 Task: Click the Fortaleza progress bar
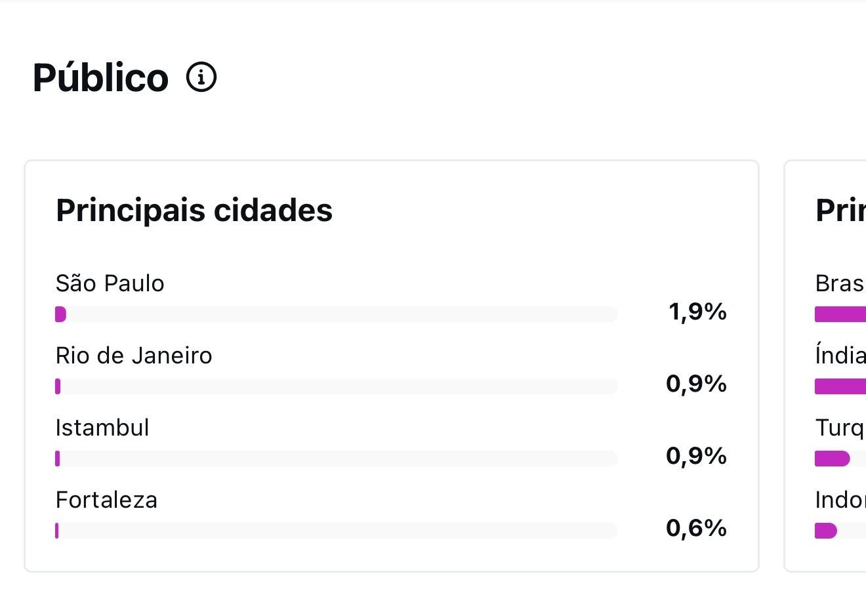click(336, 531)
